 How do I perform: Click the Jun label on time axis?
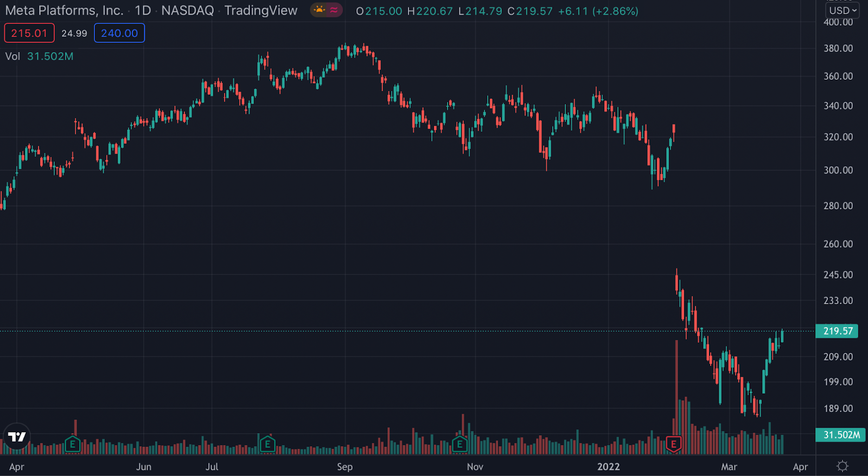[144, 467]
